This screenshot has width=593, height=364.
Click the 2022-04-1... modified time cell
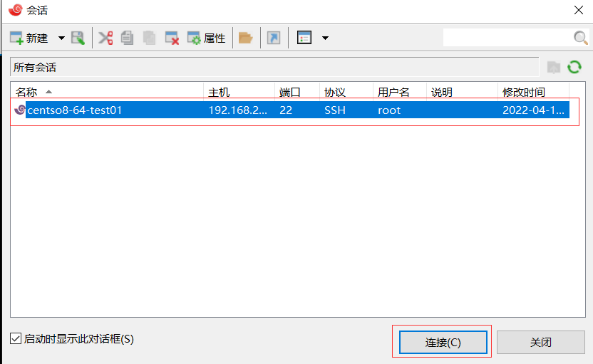[533, 110]
